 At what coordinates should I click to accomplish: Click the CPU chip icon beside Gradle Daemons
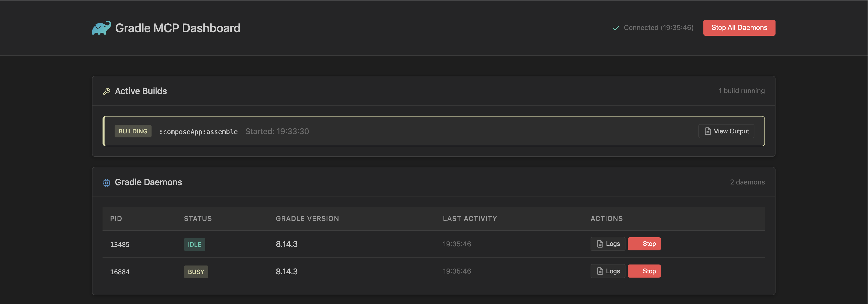click(x=107, y=182)
